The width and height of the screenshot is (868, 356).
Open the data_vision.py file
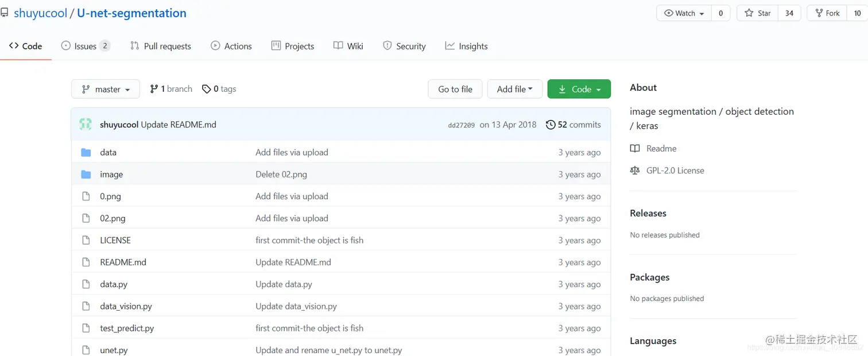126,306
